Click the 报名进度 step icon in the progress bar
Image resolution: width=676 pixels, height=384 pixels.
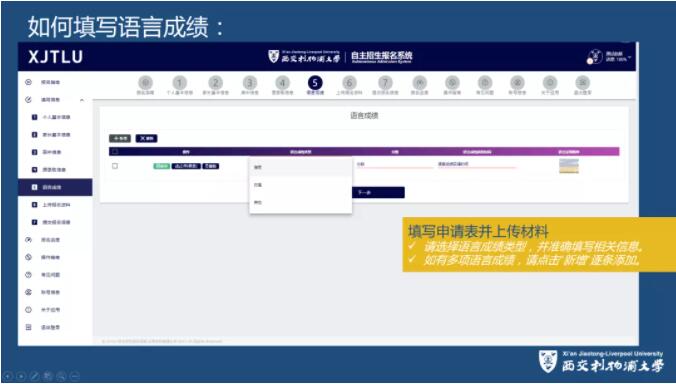click(x=419, y=82)
